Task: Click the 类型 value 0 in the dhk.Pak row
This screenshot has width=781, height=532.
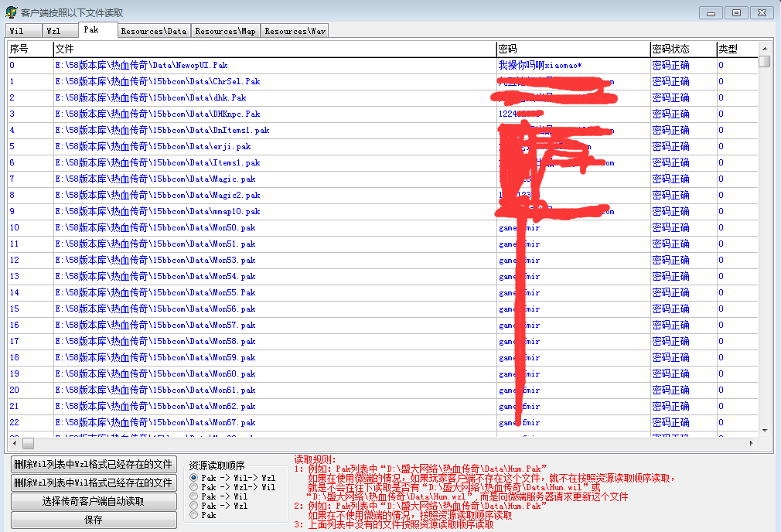Action: [721, 97]
